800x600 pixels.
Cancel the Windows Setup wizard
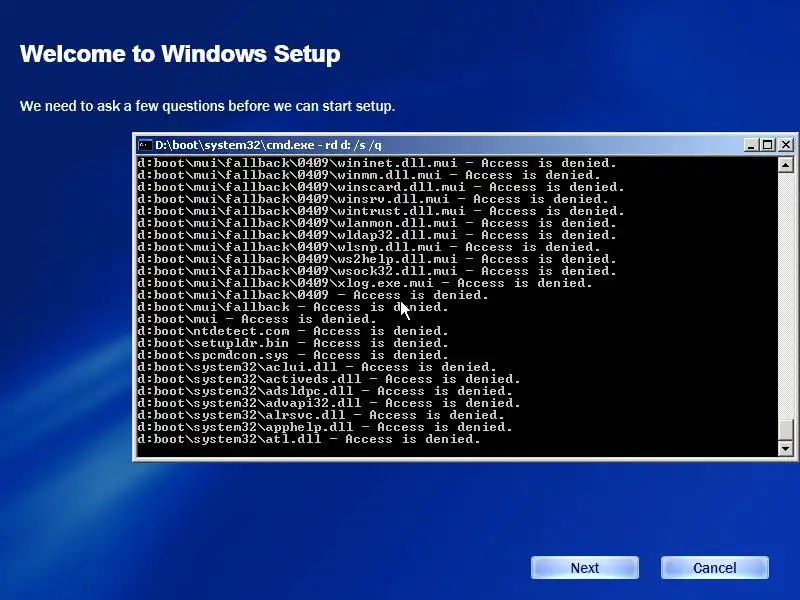(714, 568)
